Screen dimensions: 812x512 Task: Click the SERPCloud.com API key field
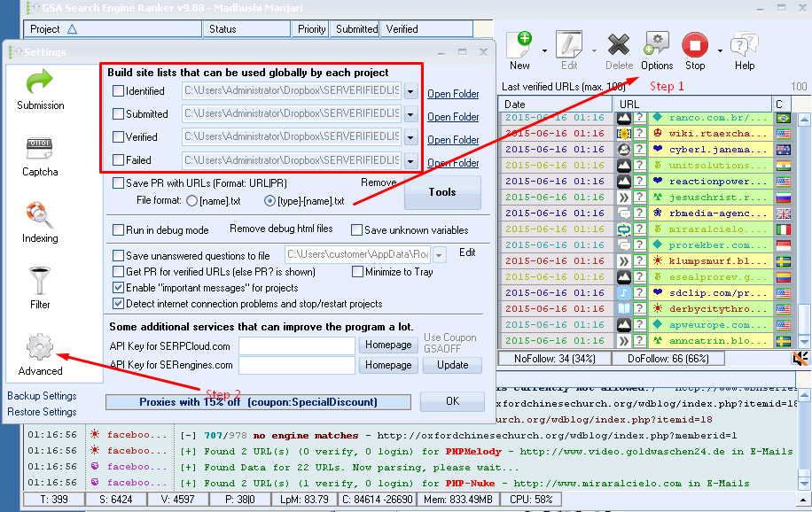(297, 345)
